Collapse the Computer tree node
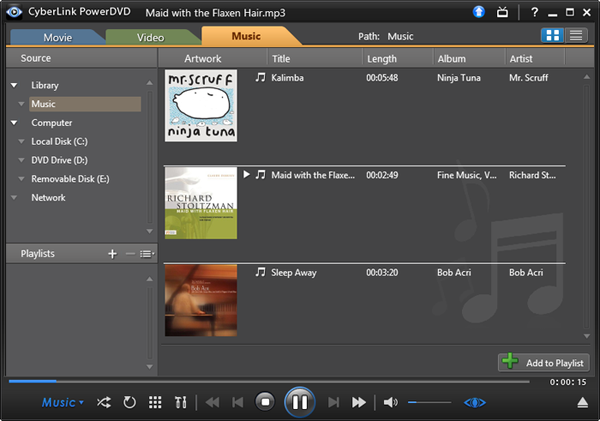This screenshot has width=600, height=421. 14,122
